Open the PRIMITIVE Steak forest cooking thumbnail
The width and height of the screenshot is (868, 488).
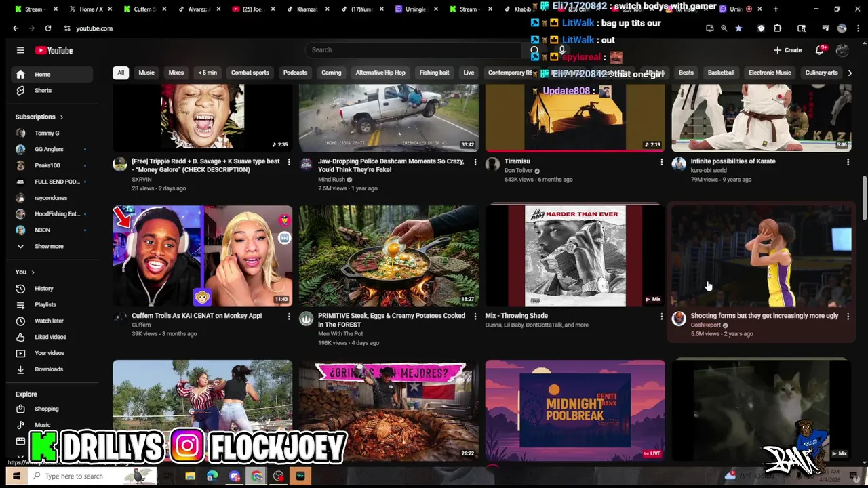pos(389,256)
